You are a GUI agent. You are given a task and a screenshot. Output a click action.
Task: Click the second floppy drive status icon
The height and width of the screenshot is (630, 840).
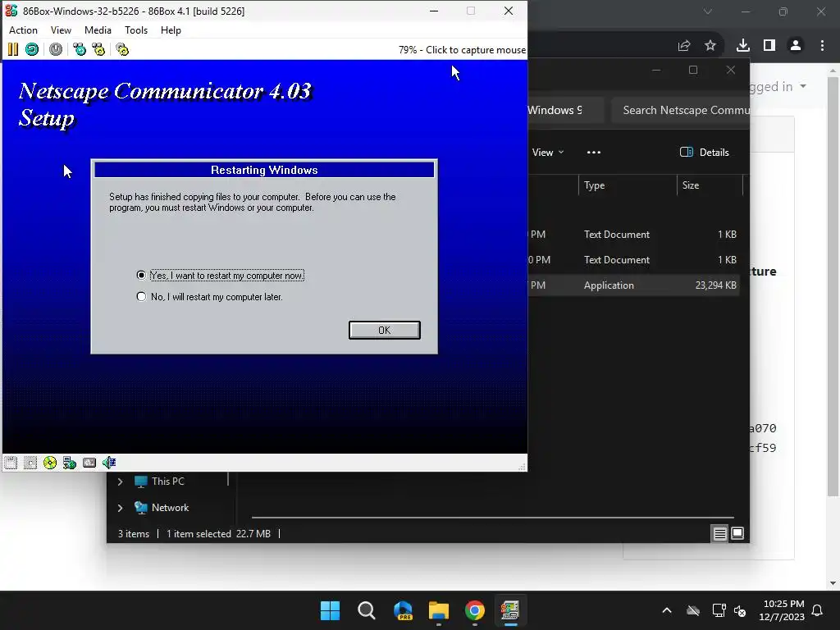pyautogui.click(x=30, y=463)
